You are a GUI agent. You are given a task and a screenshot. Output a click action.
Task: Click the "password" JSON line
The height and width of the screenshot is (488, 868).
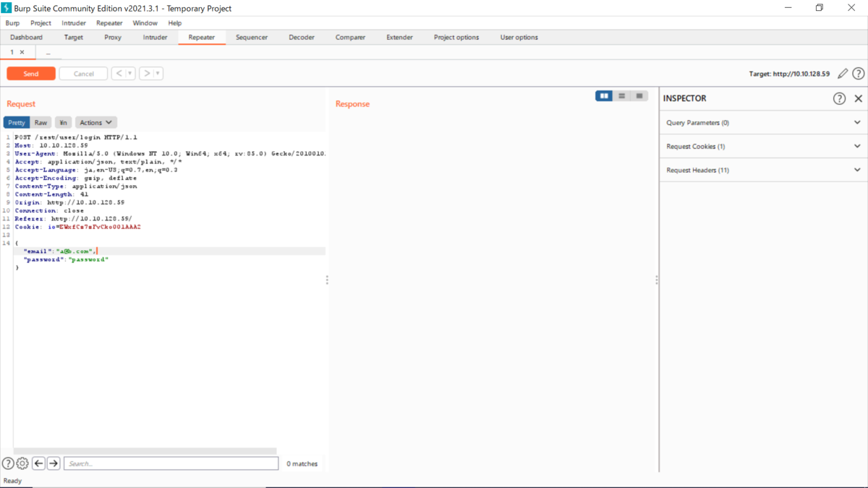tap(66, 259)
